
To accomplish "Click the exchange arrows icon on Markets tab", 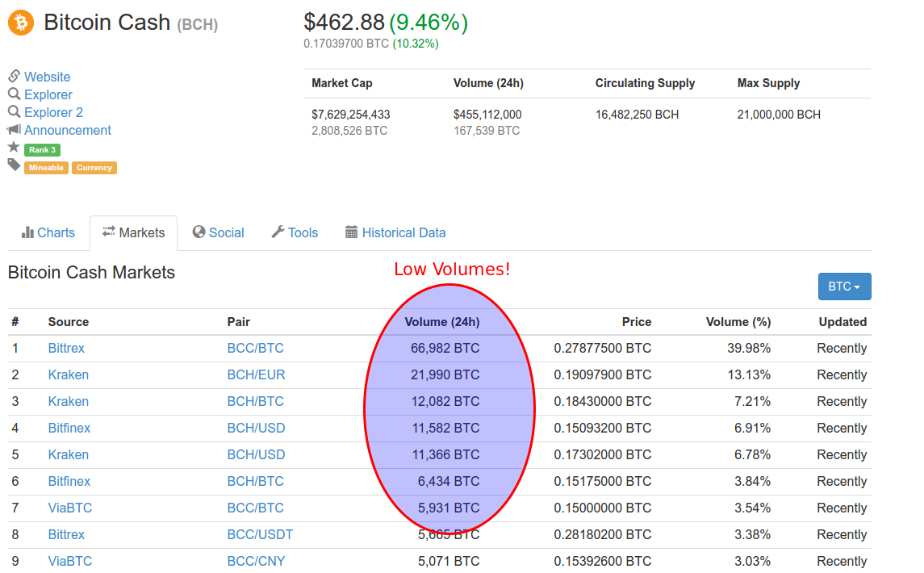I will pyautogui.click(x=108, y=232).
